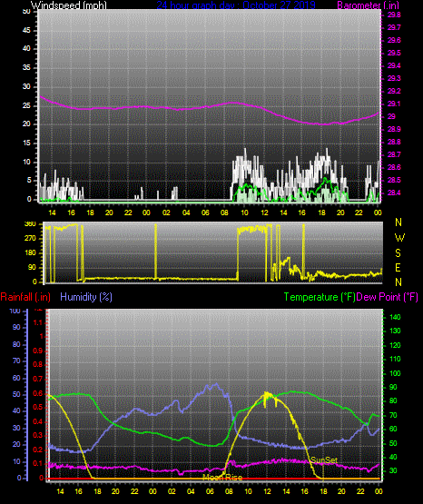Click the '0.1' rainfall scale value
This screenshot has width=423, height=504.
[x=38, y=464]
